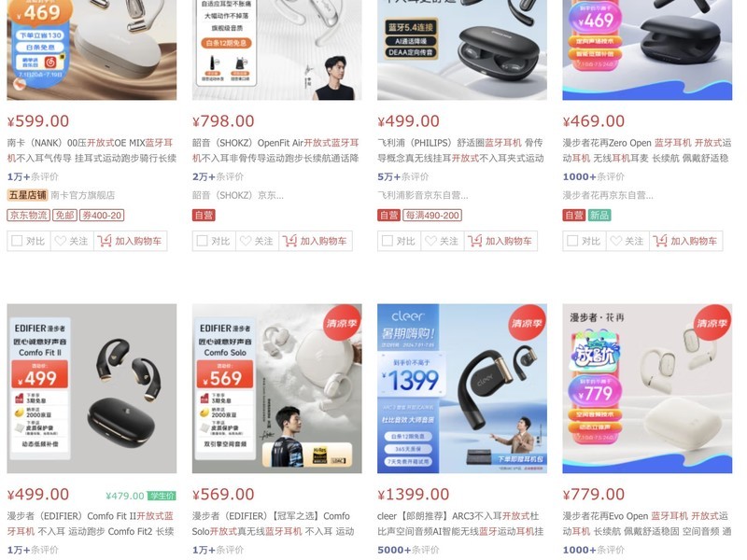The height and width of the screenshot is (560, 747).
Task: Click the 券400-20 coupon tag
Action: click(x=102, y=216)
